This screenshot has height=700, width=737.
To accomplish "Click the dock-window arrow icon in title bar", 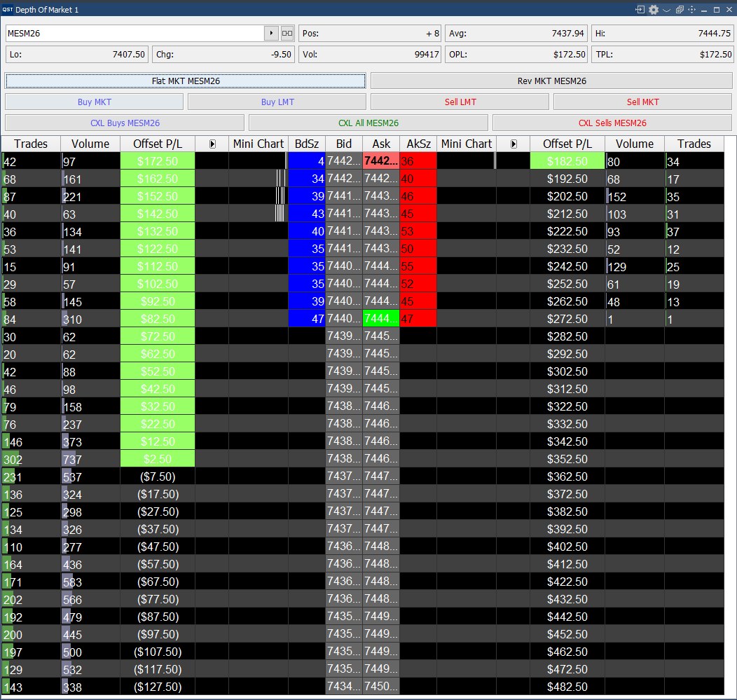I will (x=640, y=9).
